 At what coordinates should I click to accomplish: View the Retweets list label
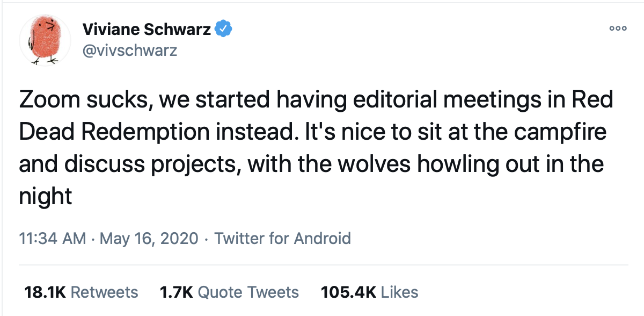tap(105, 292)
